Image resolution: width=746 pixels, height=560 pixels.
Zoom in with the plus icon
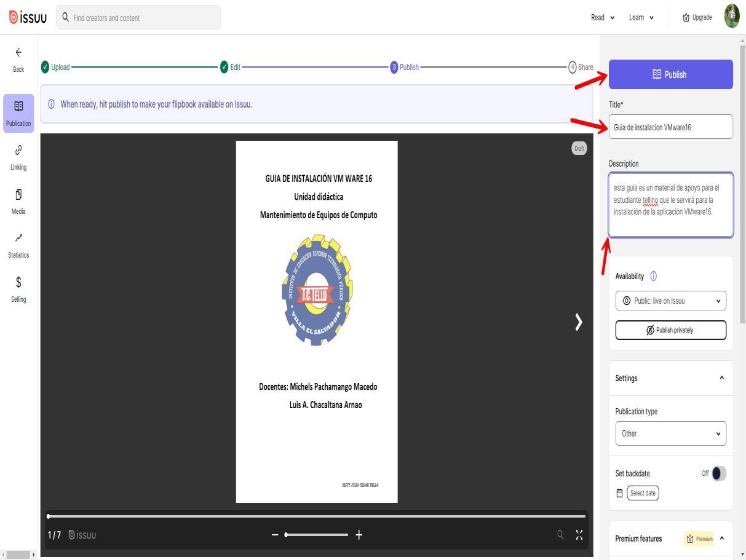[x=359, y=535]
